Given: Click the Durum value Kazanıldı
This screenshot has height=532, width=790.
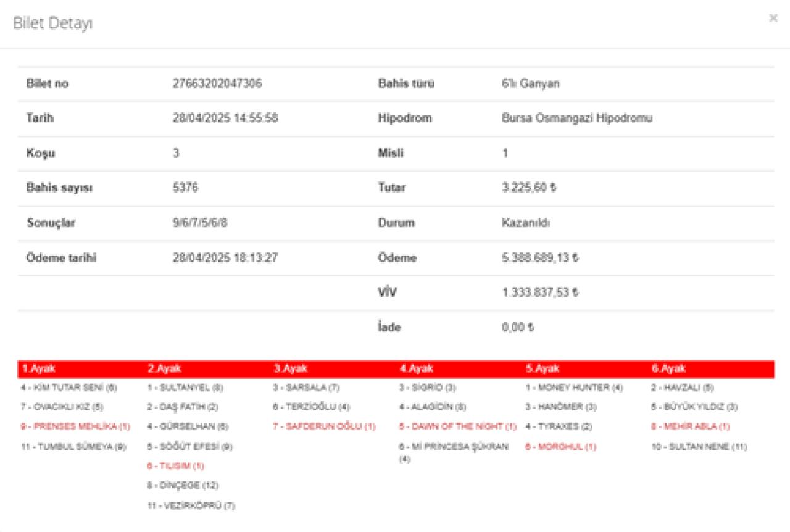Looking at the screenshot, I should tap(526, 223).
